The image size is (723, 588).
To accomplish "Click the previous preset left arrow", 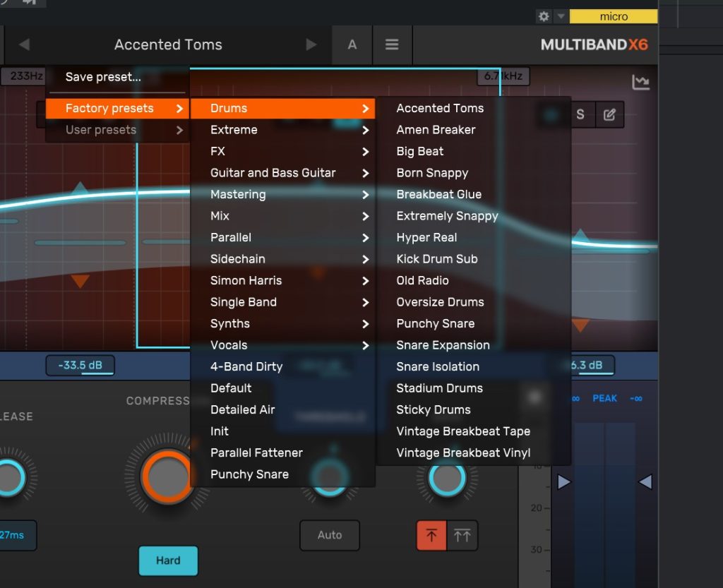I will click(24, 44).
